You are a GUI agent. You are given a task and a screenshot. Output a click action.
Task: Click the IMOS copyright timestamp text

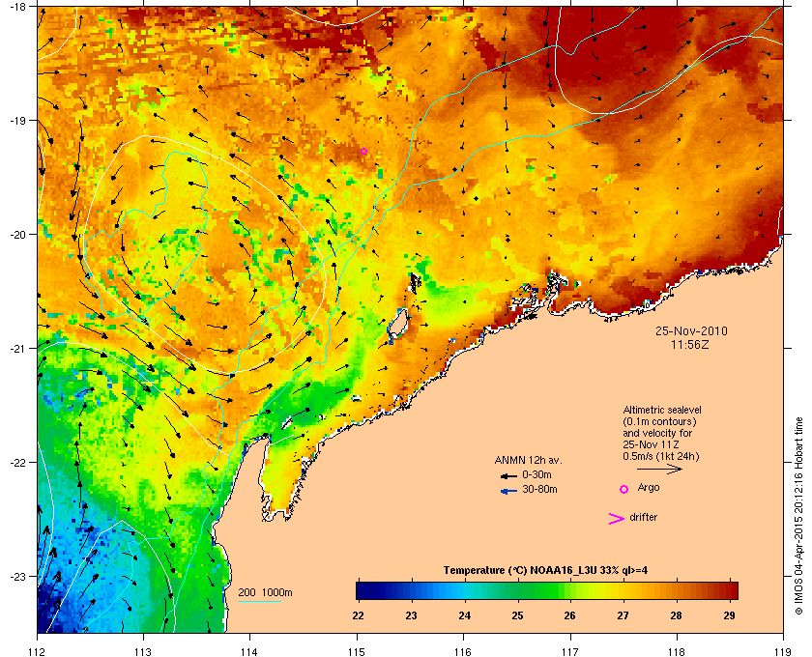(x=798, y=516)
